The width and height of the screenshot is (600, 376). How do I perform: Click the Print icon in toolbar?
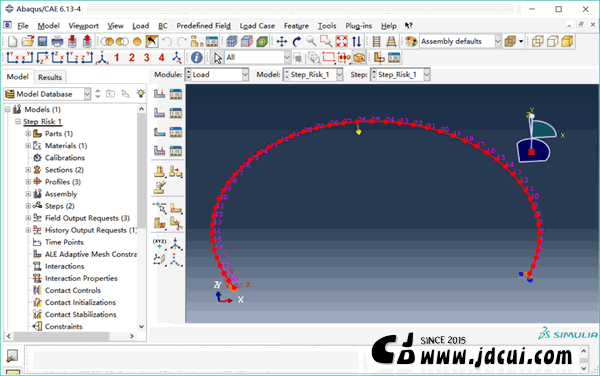coord(57,41)
